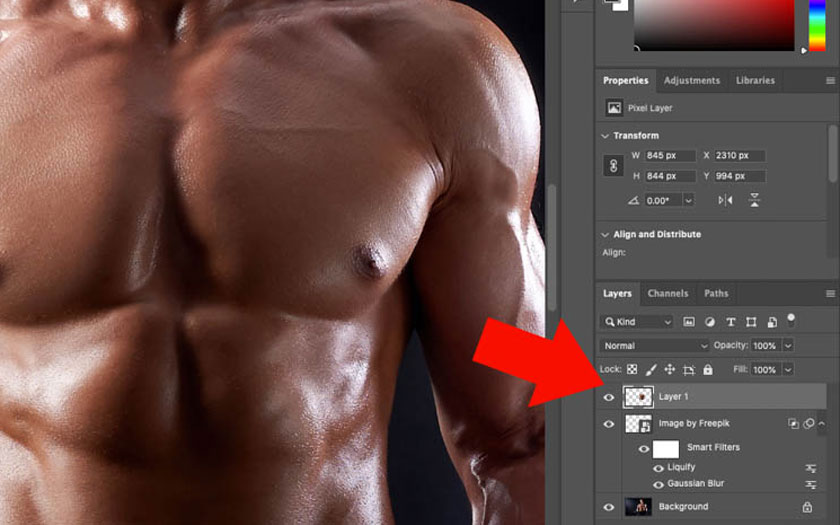This screenshot has width=840, height=525.
Task: Open Liquify filter blending options icon
Action: tap(811, 468)
